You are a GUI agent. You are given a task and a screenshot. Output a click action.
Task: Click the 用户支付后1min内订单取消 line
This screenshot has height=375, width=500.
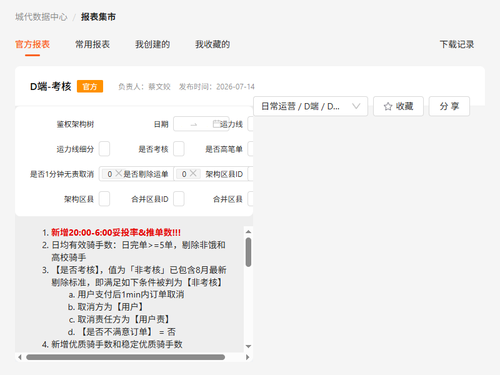(131, 294)
